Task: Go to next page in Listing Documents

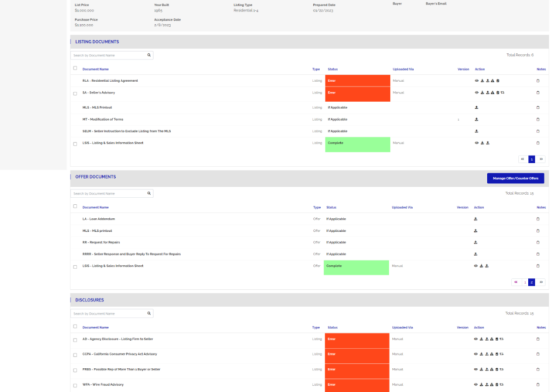Action: pos(541,159)
